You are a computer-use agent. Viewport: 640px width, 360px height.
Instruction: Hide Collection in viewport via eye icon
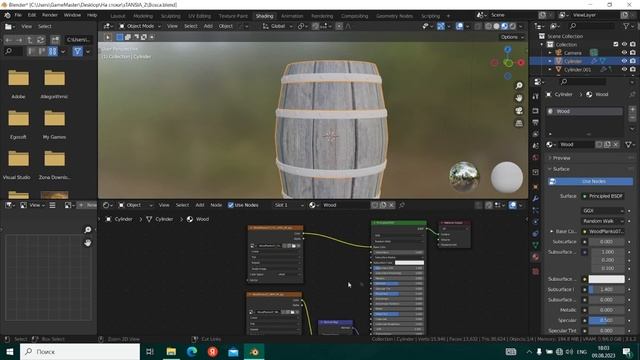(x=624, y=44)
